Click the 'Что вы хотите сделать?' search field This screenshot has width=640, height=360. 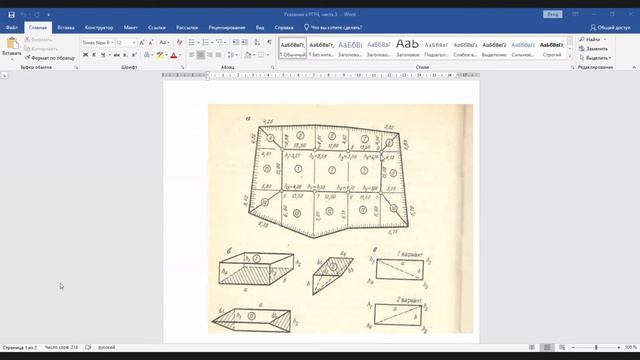pyautogui.click(x=333, y=27)
